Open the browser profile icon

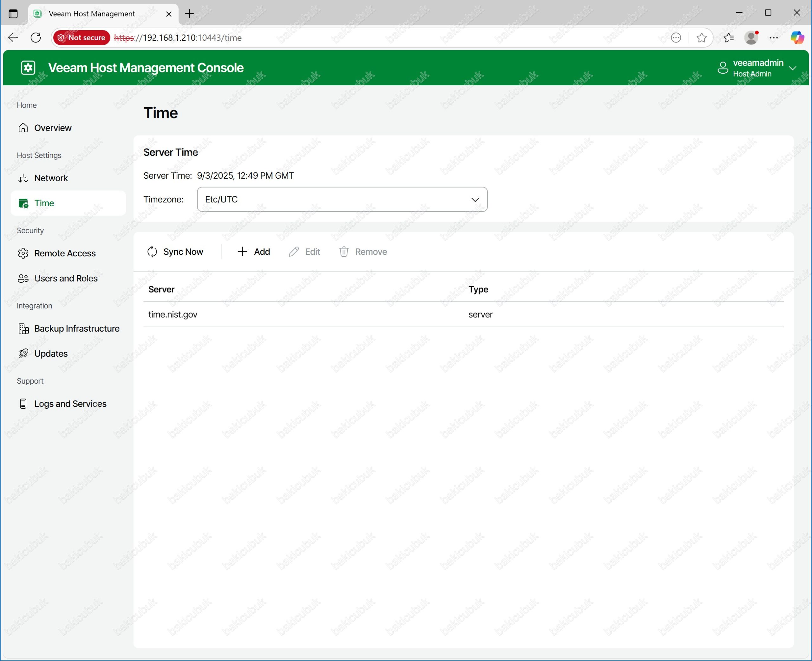pyautogui.click(x=751, y=38)
